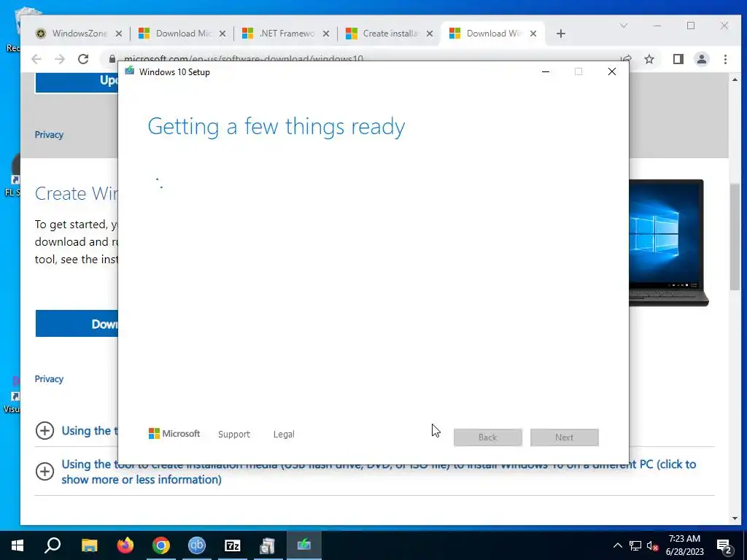This screenshot has height=560, width=747.
Task: Close the Windows 10 Setup window
Action: click(612, 72)
